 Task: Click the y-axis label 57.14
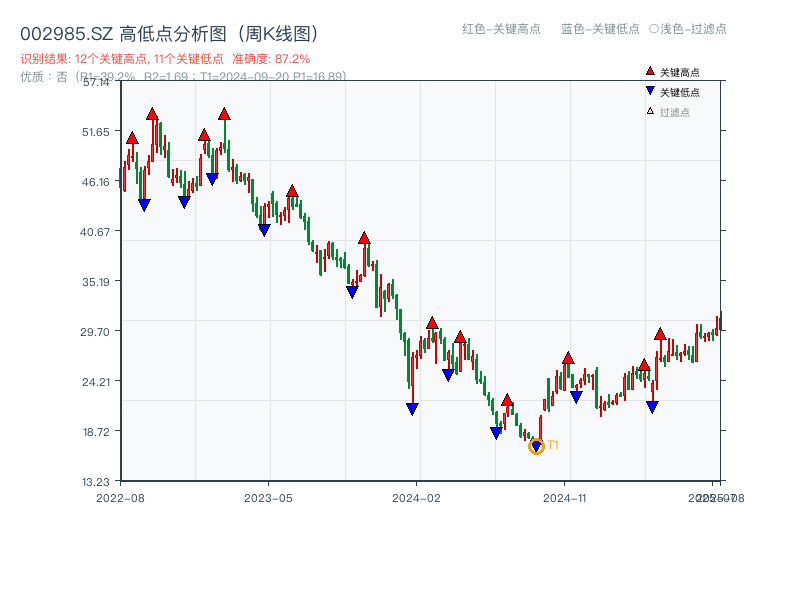click(x=96, y=82)
